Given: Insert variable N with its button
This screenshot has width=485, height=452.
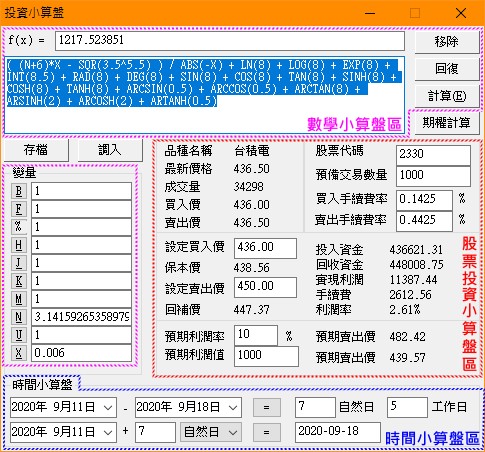Looking at the screenshot, I should point(19,317).
